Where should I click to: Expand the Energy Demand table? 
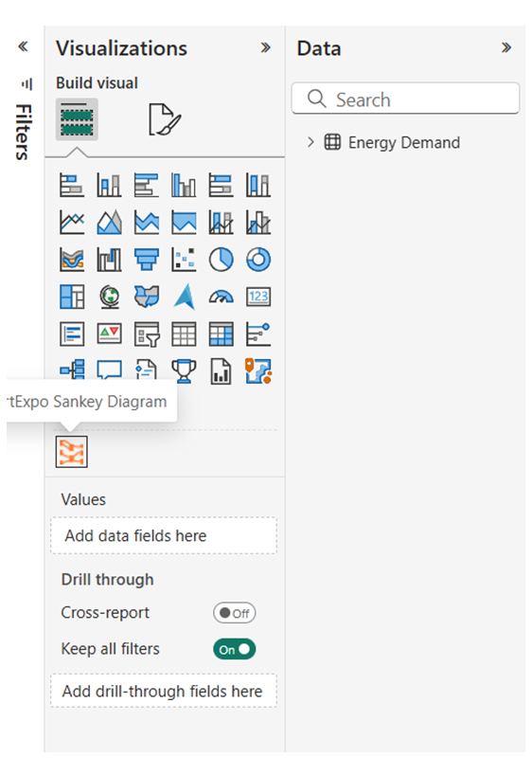(x=310, y=142)
